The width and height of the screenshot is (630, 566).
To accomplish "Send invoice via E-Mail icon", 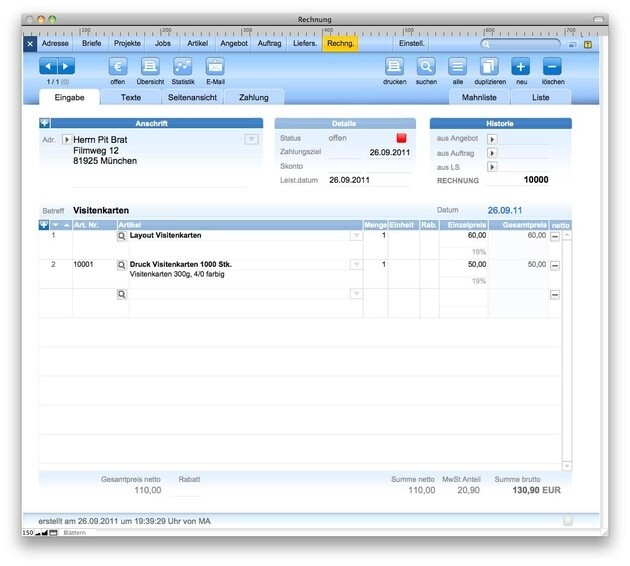I will point(215,66).
